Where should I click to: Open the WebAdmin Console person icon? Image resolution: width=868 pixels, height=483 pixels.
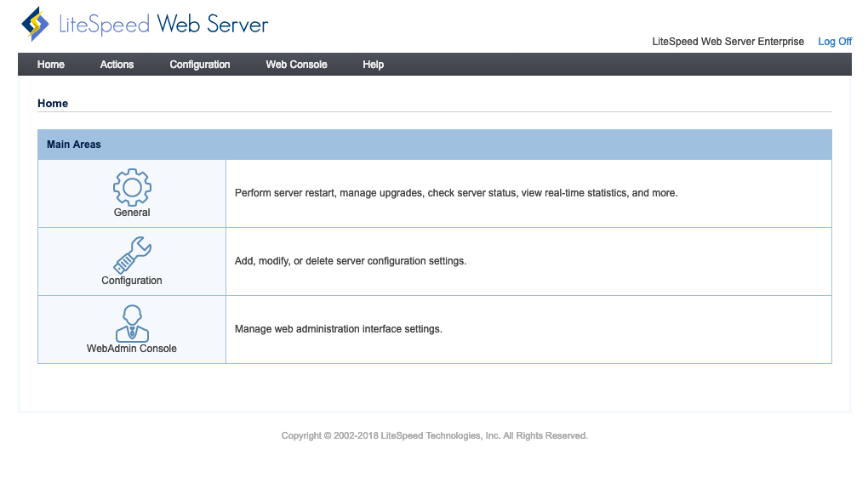(132, 323)
